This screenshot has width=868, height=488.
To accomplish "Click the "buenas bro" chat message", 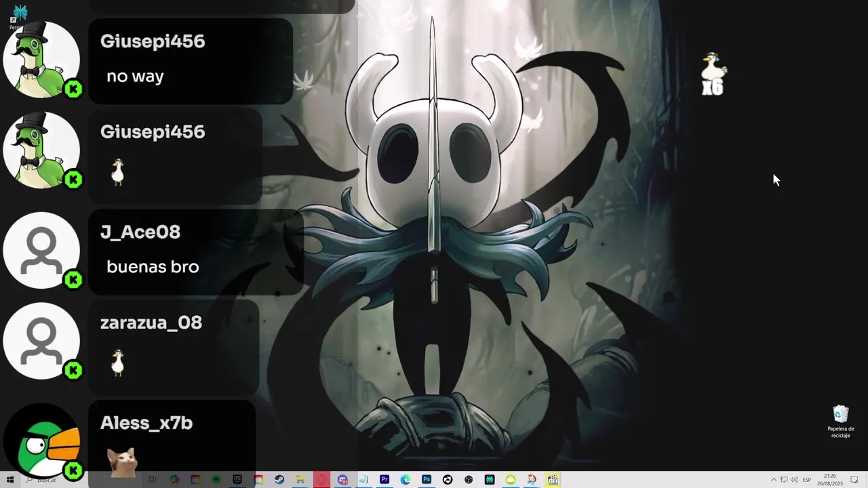I will pos(153,266).
